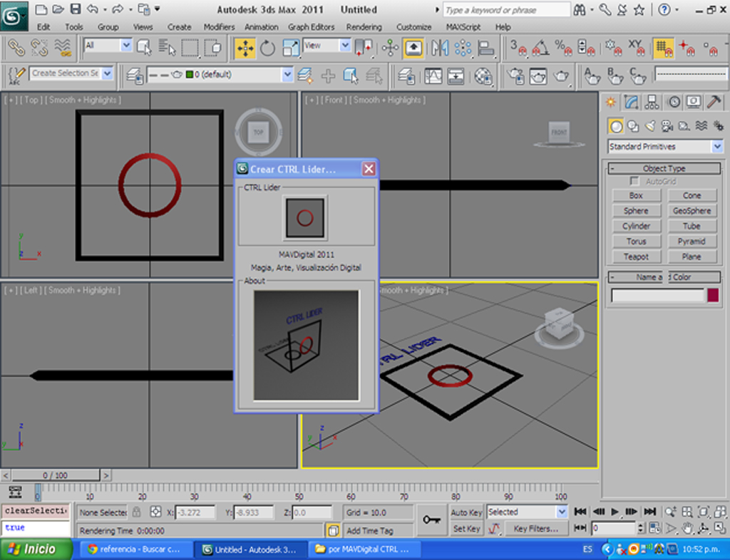Switch to the Utilities hammer tab
The image size is (730, 560).
(714, 102)
